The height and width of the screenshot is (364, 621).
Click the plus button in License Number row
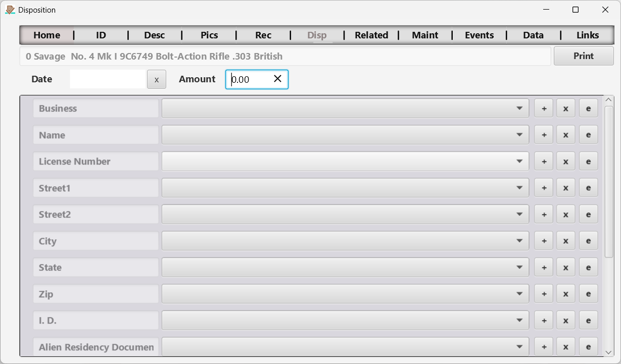[544, 161]
